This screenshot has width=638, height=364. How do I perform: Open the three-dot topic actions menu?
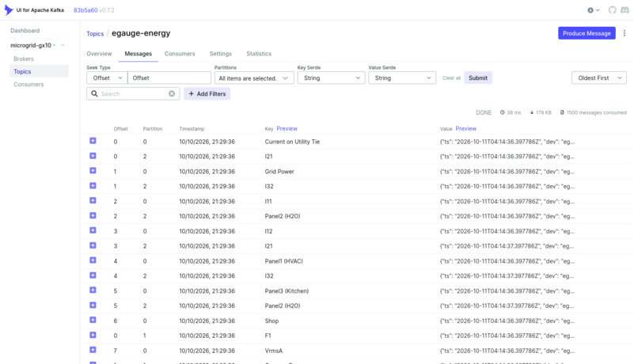coord(625,33)
